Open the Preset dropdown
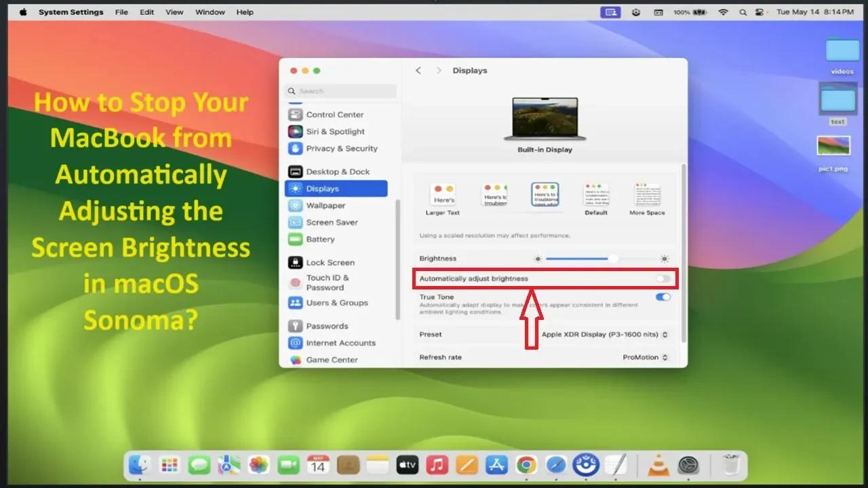 [604, 334]
